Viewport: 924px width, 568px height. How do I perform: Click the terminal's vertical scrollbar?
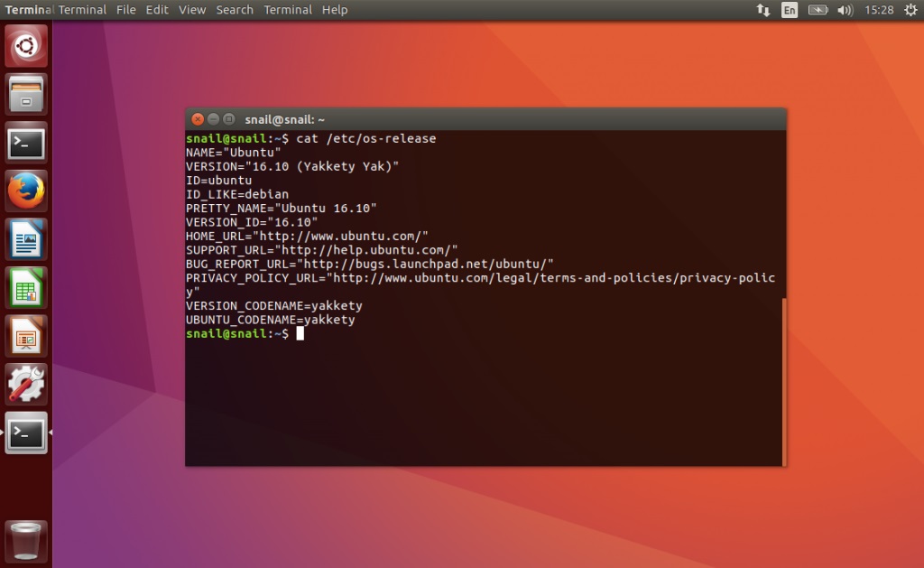pos(784,382)
